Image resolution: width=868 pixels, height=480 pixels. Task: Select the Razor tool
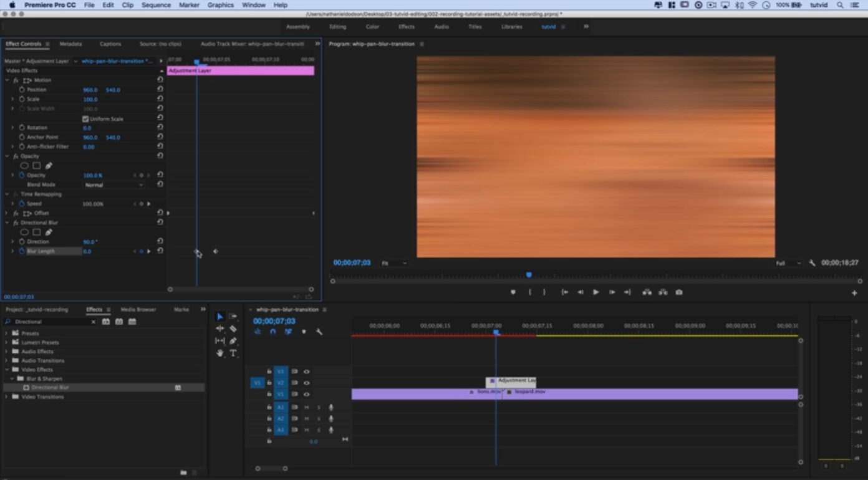coord(234,329)
